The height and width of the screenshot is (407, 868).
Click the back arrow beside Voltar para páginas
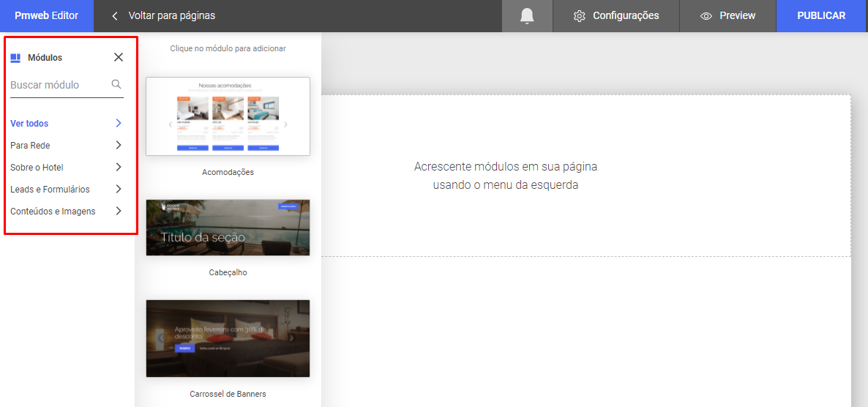pyautogui.click(x=115, y=16)
